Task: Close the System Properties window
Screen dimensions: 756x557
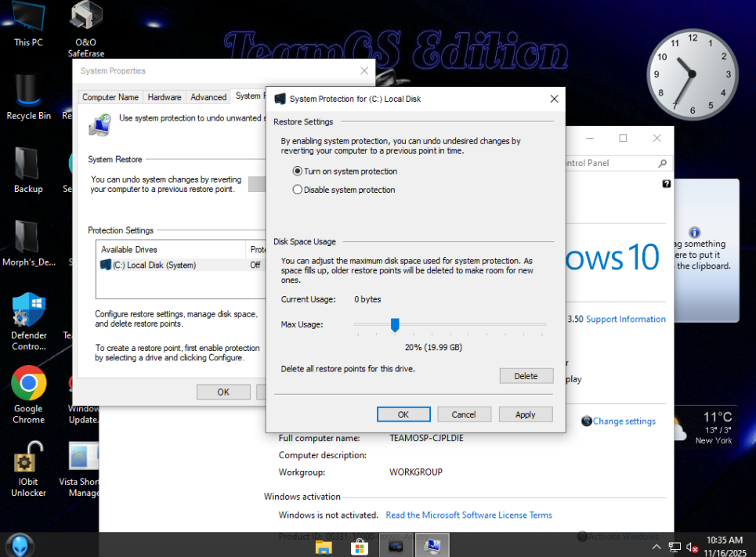Action: (x=364, y=71)
